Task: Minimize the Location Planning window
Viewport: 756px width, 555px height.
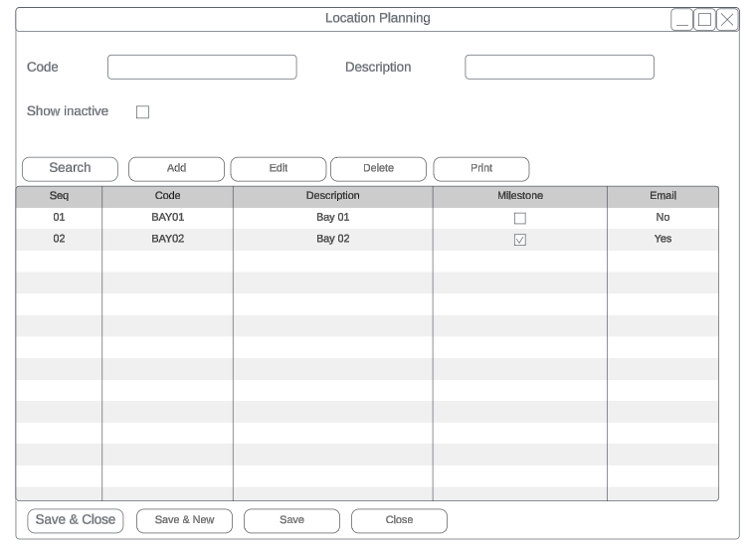Action: pyautogui.click(x=681, y=20)
